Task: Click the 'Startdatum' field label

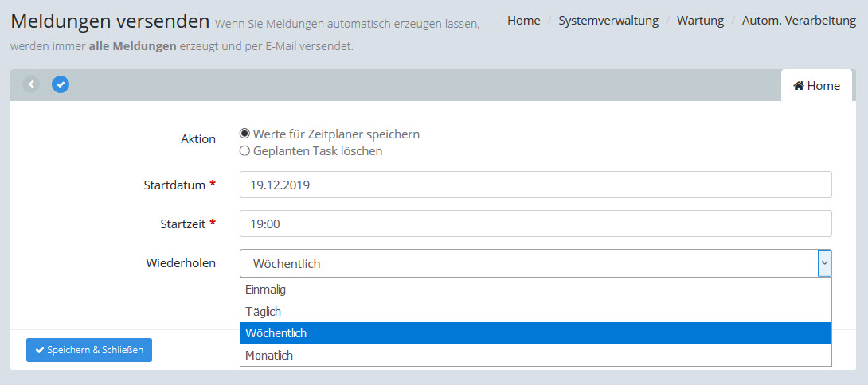Action: click(x=174, y=185)
